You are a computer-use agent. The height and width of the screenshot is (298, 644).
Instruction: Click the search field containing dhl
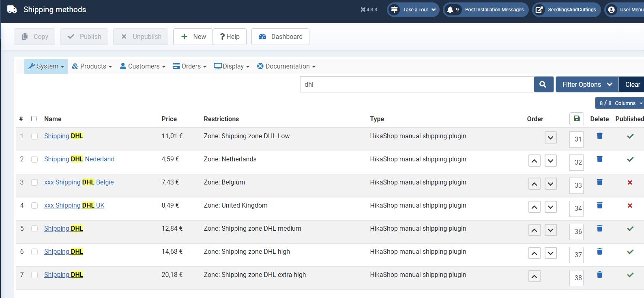416,84
